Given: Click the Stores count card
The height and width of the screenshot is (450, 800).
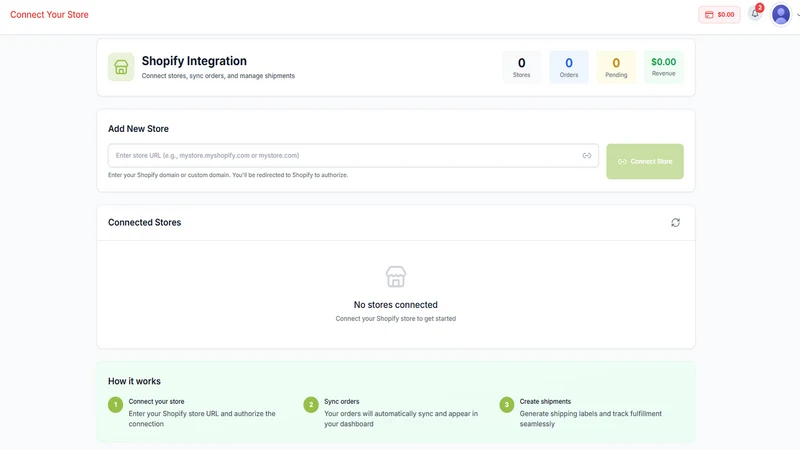Looking at the screenshot, I should tap(521, 67).
